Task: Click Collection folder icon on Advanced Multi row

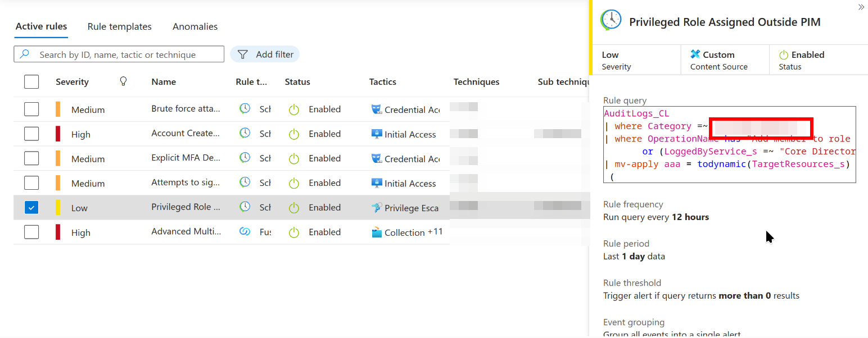Action: point(377,232)
